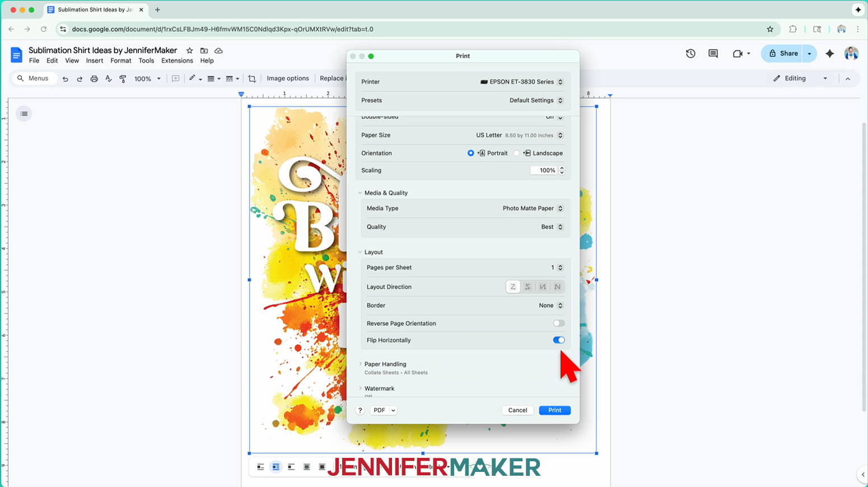
Task: Open the Border dropdown set to None
Action: point(551,306)
